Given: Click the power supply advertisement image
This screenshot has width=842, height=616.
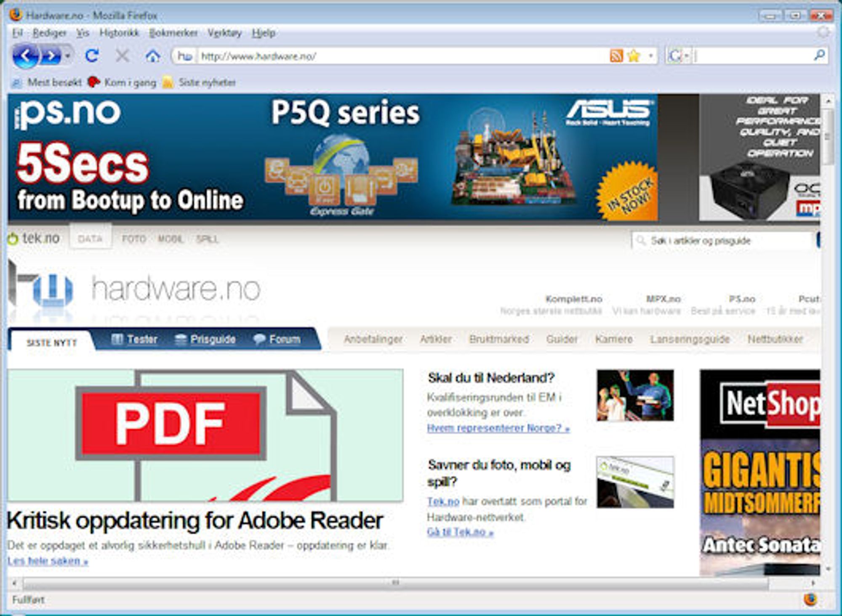Looking at the screenshot, I should (x=759, y=157).
